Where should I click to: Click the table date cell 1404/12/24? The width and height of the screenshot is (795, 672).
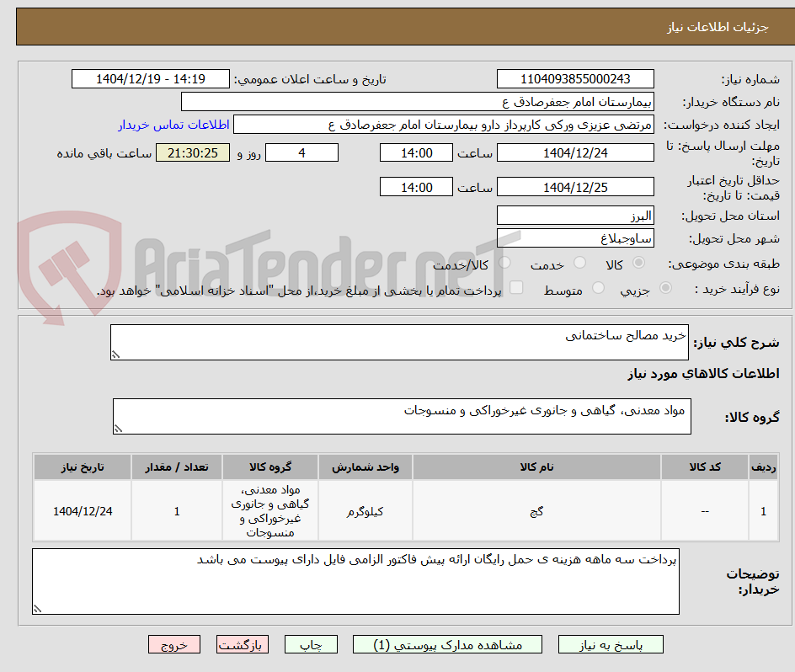pyautogui.click(x=83, y=511)
